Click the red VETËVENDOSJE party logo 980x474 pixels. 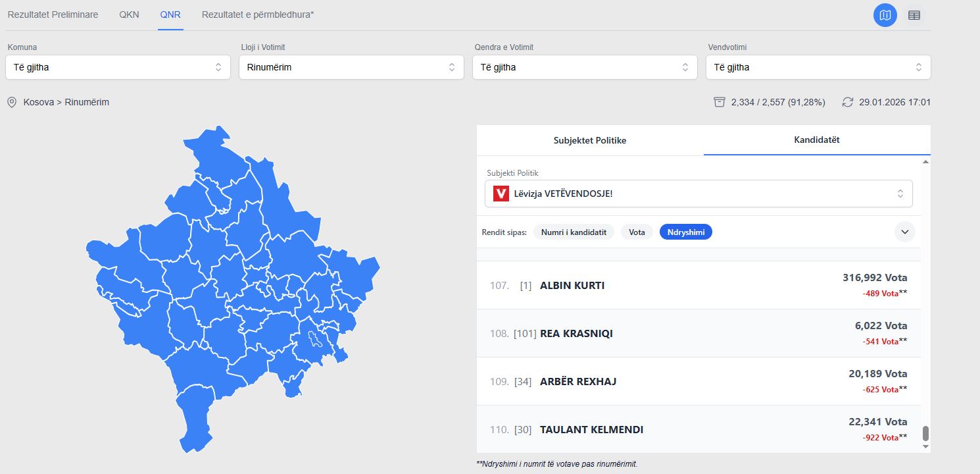point(501,194)
